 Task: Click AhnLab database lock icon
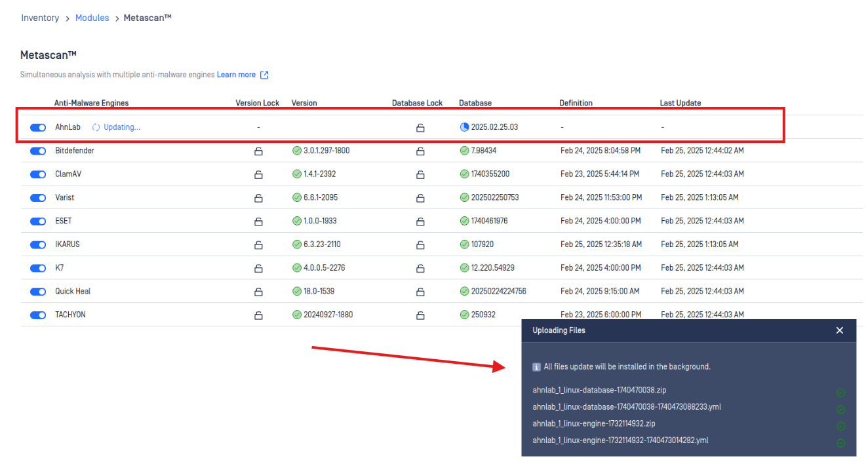pyautogui.click(x=420, y=128)
